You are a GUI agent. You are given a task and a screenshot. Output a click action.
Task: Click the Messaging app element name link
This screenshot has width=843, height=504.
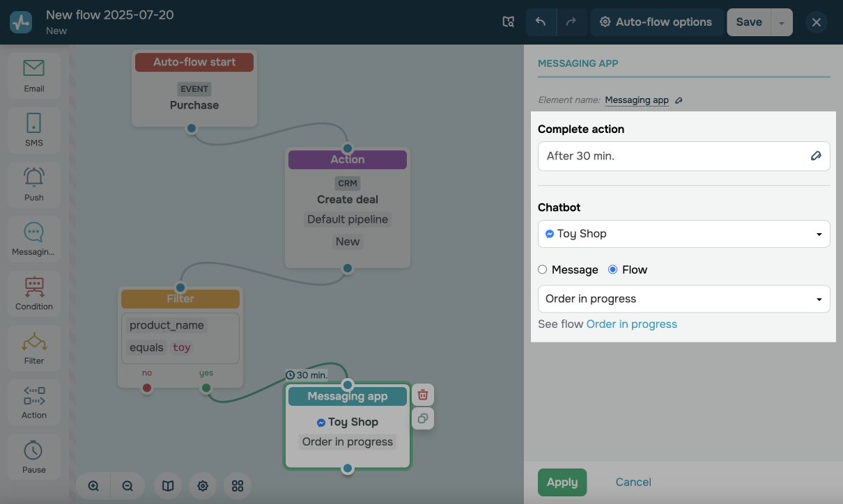pyautogui.click(x=637, y=100)
